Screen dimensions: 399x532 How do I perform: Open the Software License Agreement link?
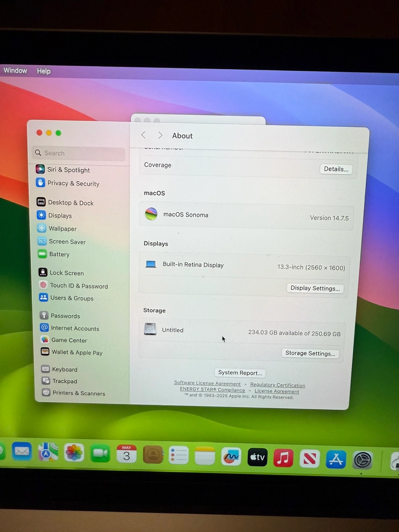(x=207, y=383)
